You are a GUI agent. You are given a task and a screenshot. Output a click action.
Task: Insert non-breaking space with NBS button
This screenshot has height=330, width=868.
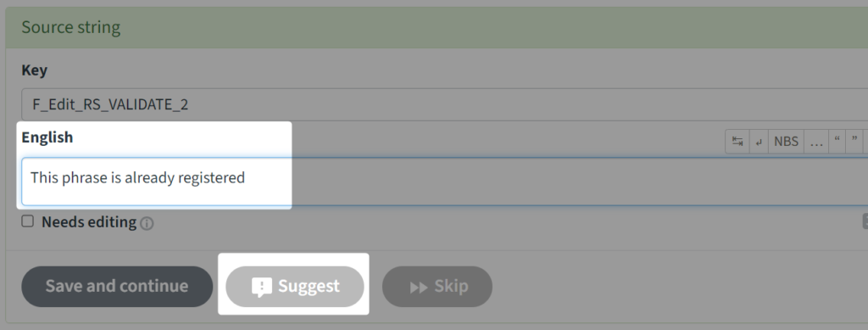786,141
